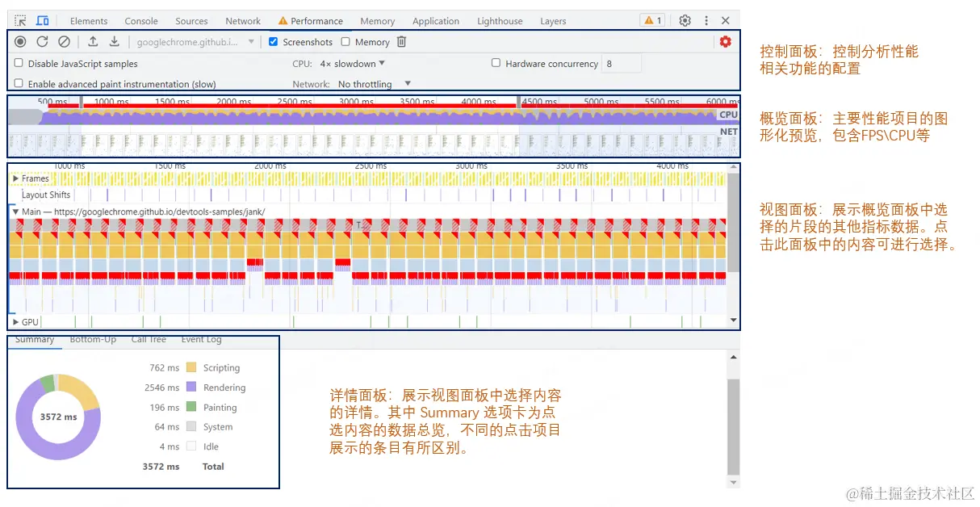980x507 pixels.
Task: Click the trash collect garbage icon
Action: click(x=401, y=42)
